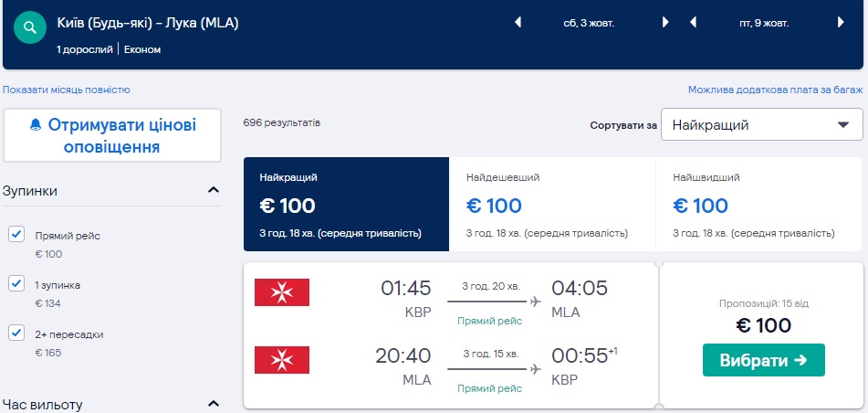The height and width of the screenshot is (413, 868).
Task: Go to next departure date arrow
Action: pyautogui.click(x=665, y=23)
